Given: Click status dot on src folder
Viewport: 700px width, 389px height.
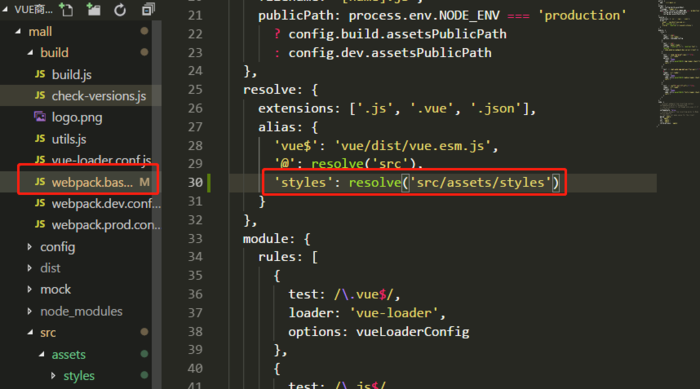Looking at the screenshot, I should click(144, 332).
